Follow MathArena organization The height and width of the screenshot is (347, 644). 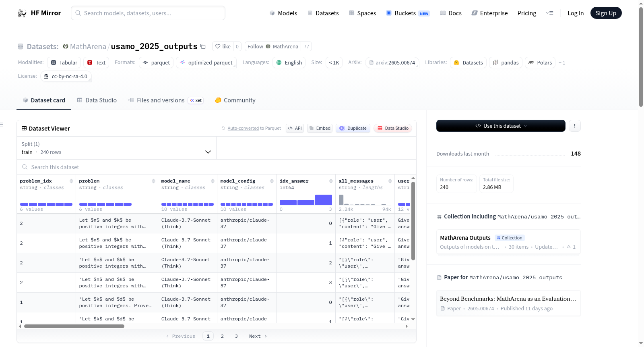pyautogui.click(x=273, y=46)
